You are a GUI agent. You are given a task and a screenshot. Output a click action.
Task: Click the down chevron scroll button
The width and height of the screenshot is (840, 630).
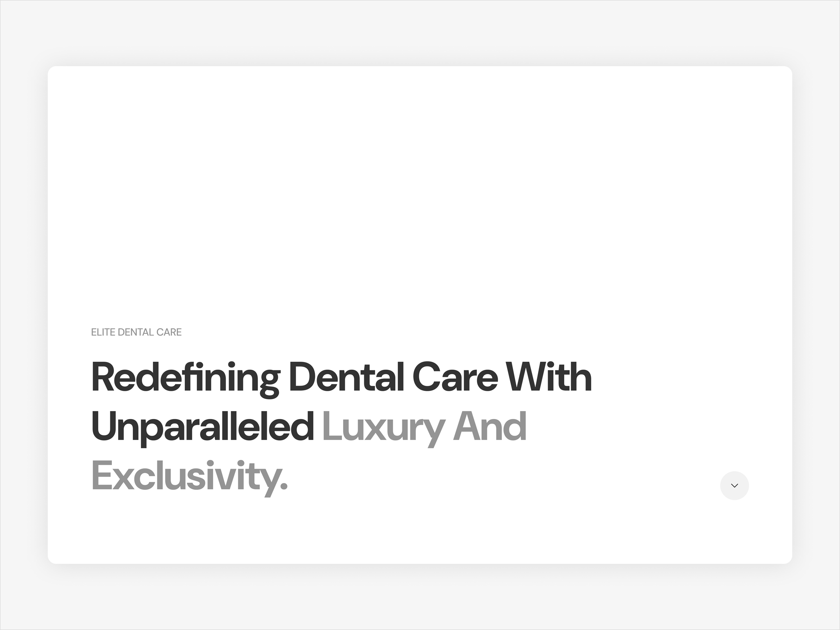(734, 486)
